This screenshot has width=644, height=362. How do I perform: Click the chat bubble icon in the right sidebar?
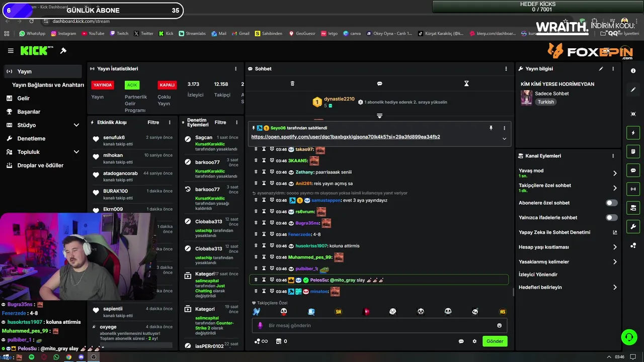point(633,170)
